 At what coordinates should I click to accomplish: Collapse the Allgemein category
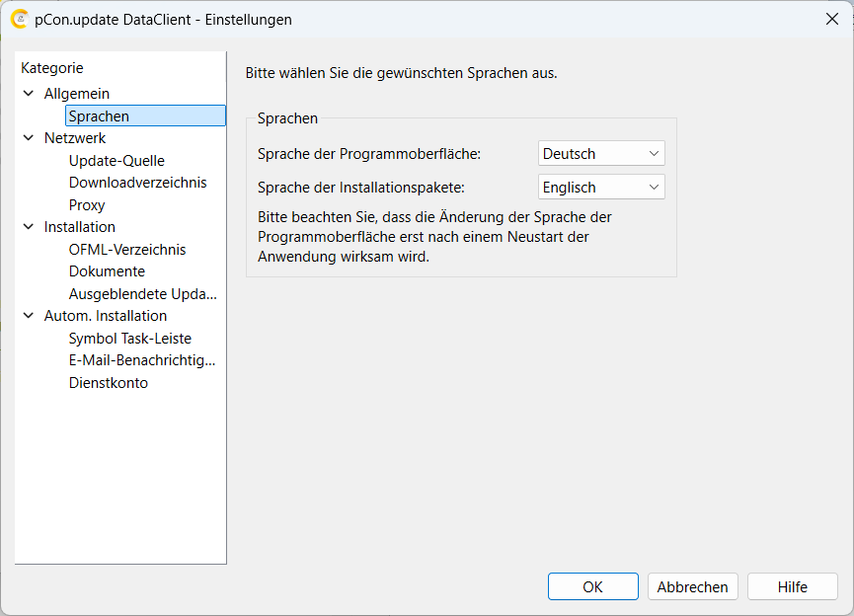(29, 94)
